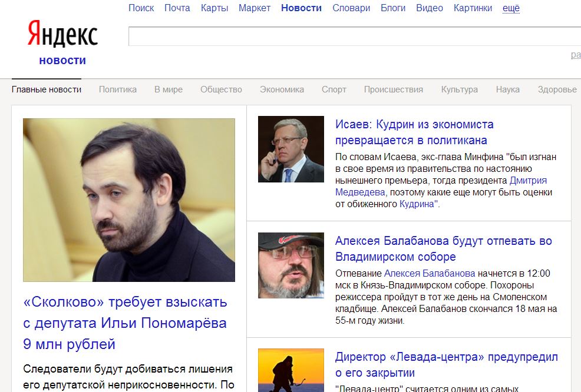Open headline Исаев: Кудрин из экономиста
The height and width of the screenshot is (392, 581).
tap(414, 132)
